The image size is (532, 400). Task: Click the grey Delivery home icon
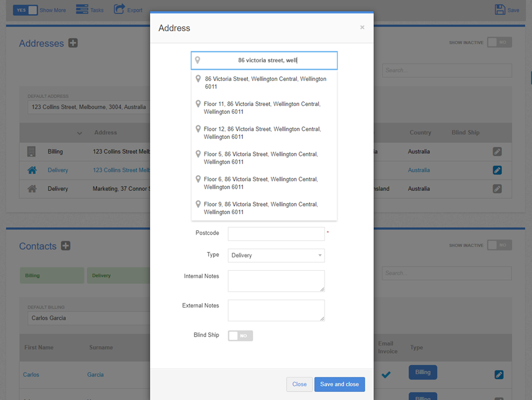point(32,189)
